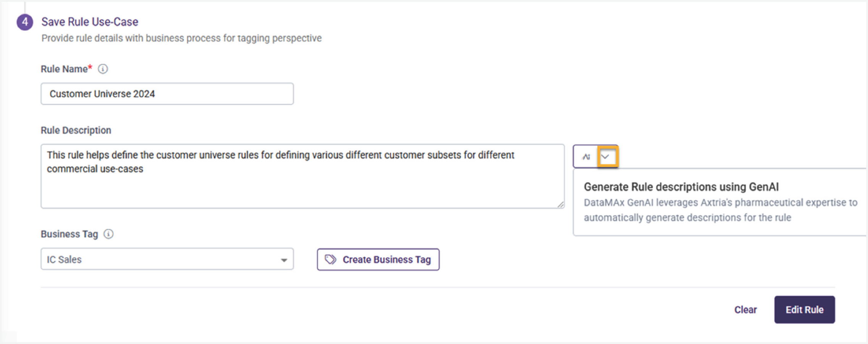The width and height of the screenshot is (868, 344).
Task: Click the Rule Description resize handle
Action: coord(560,204)
